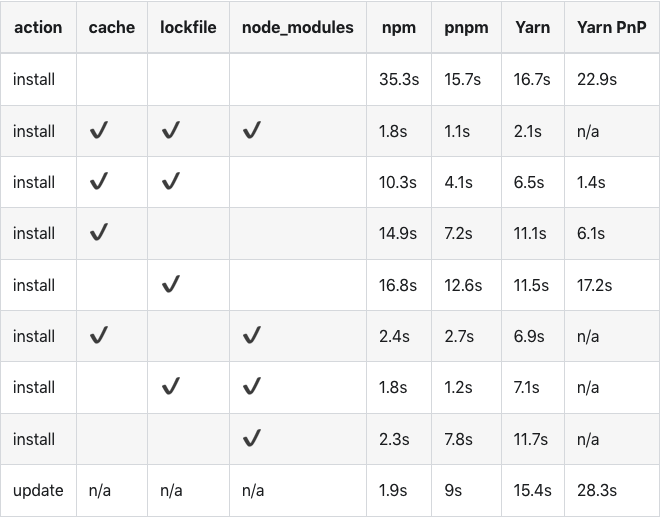The height and width of the screenshot is (517, 664).
Task: Click the 35.3s npm install value
Action: click(x=399, y=79)
